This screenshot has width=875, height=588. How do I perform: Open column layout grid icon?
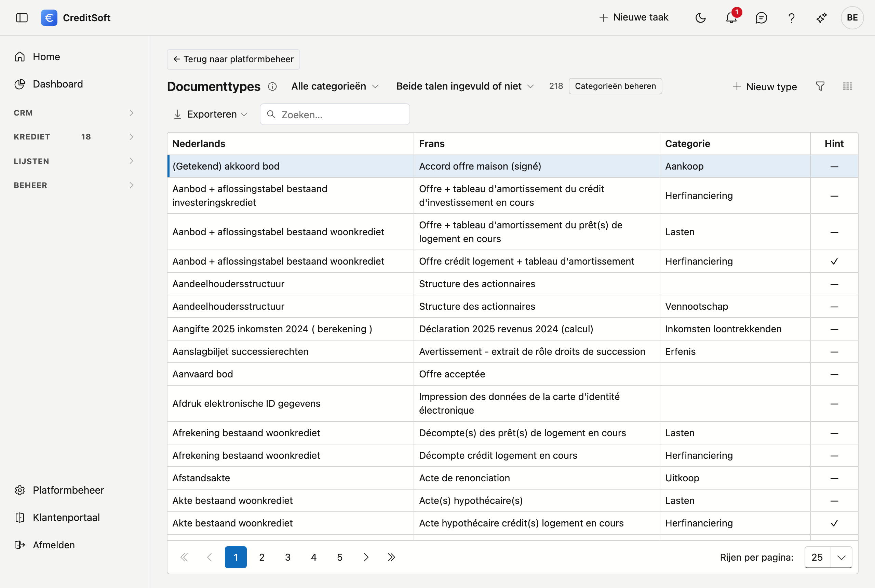848,86
